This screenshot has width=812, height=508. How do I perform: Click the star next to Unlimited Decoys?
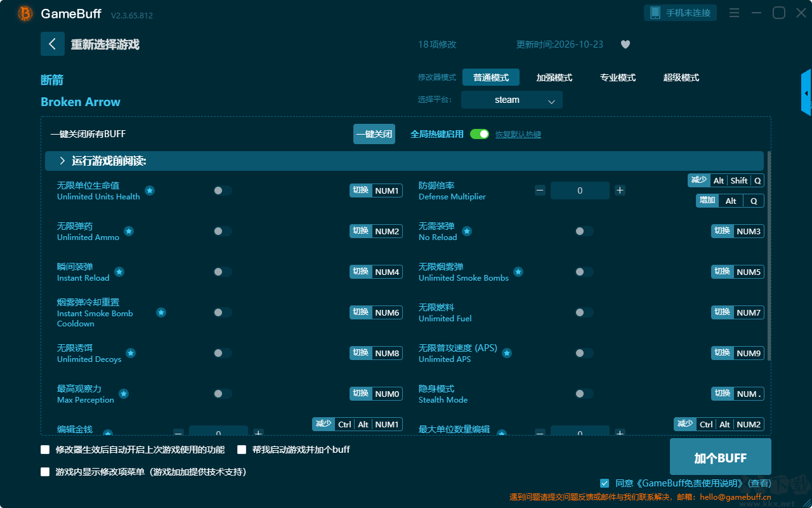pos(131,353)
